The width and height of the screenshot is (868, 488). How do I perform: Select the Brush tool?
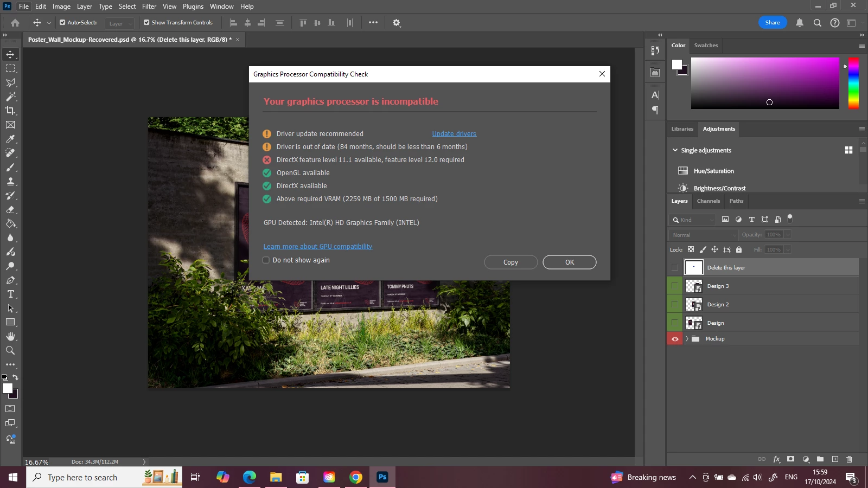[x=10, y=167]
